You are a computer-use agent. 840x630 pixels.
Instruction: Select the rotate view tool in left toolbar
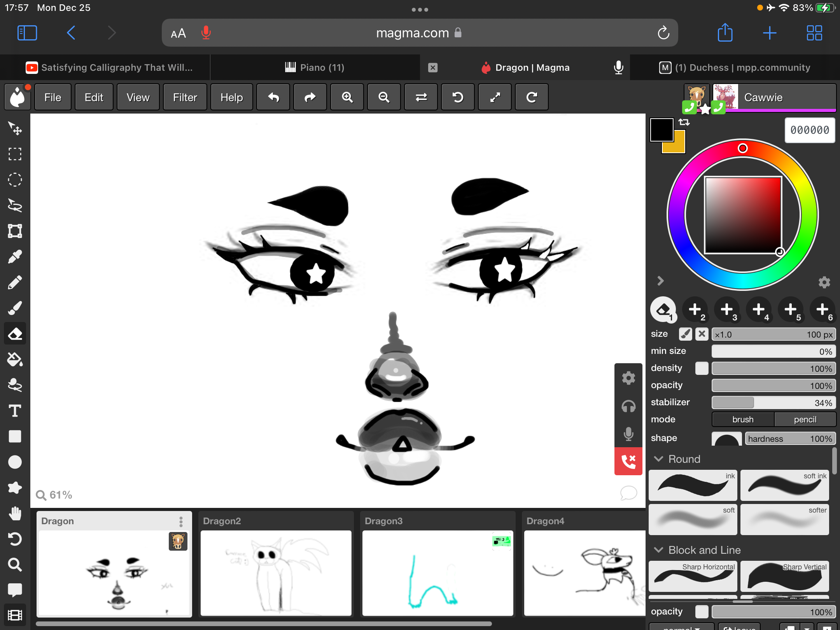coord(15,539)
